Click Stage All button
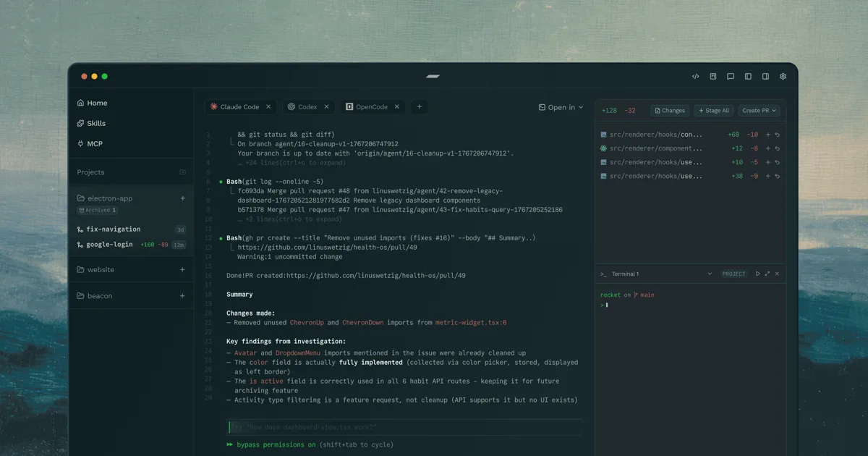 click(x=714, y=111)
